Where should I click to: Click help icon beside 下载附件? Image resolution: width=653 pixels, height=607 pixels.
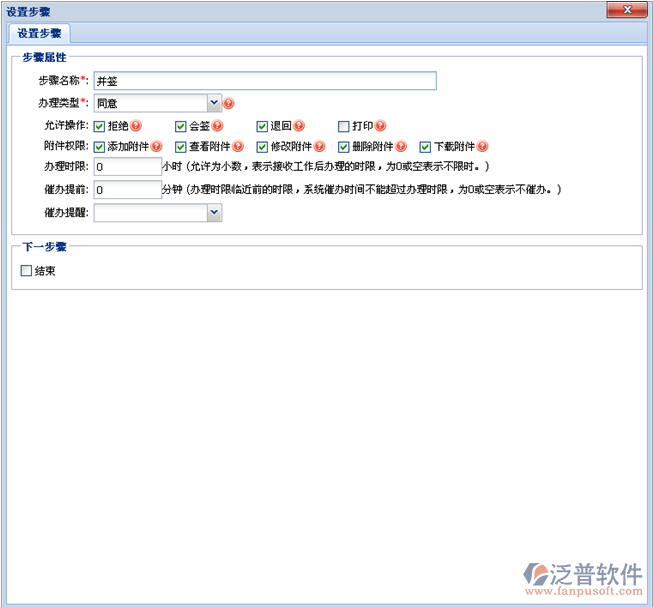[x=482, y=146]
